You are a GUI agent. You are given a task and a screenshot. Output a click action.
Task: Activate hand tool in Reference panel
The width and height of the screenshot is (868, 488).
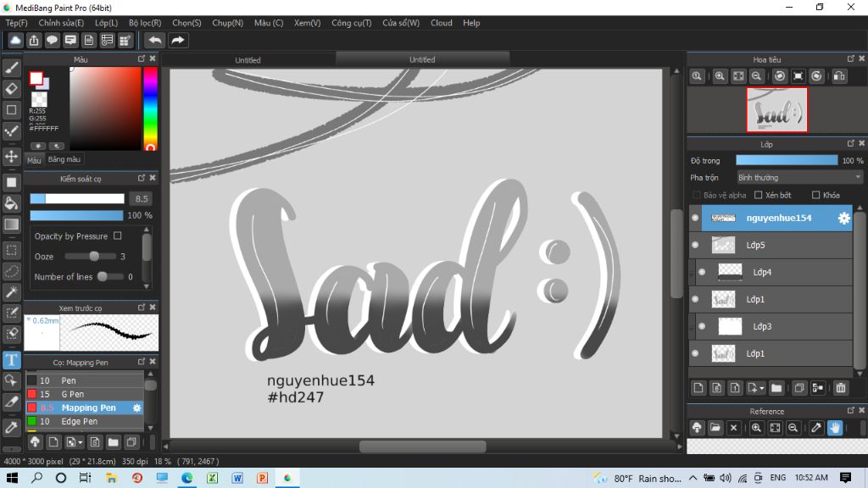[835, 427]
